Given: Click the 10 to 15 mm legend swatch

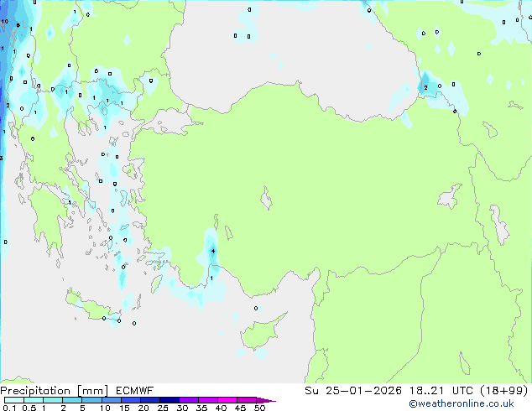Looking at the screenshot, I should click(x=111, y=400).
